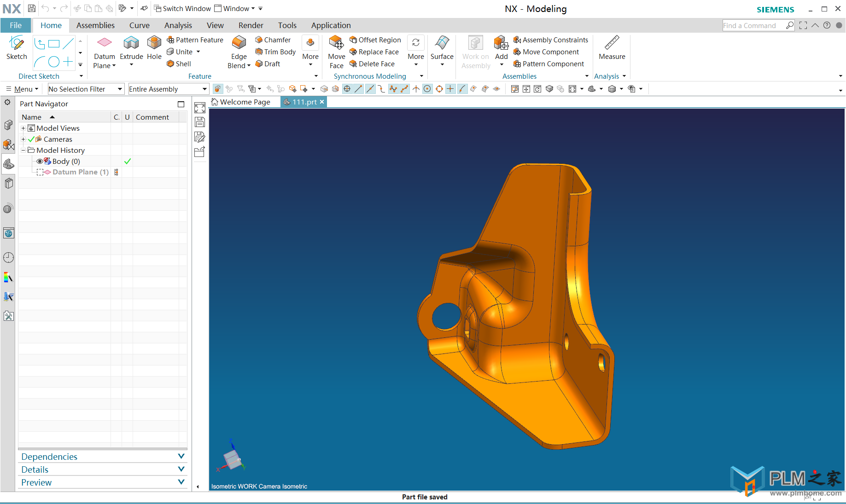Switch to the Curve ribbon tab
Image resolution: width=846 pixels, height=504 pixels.
pos(139,25)
